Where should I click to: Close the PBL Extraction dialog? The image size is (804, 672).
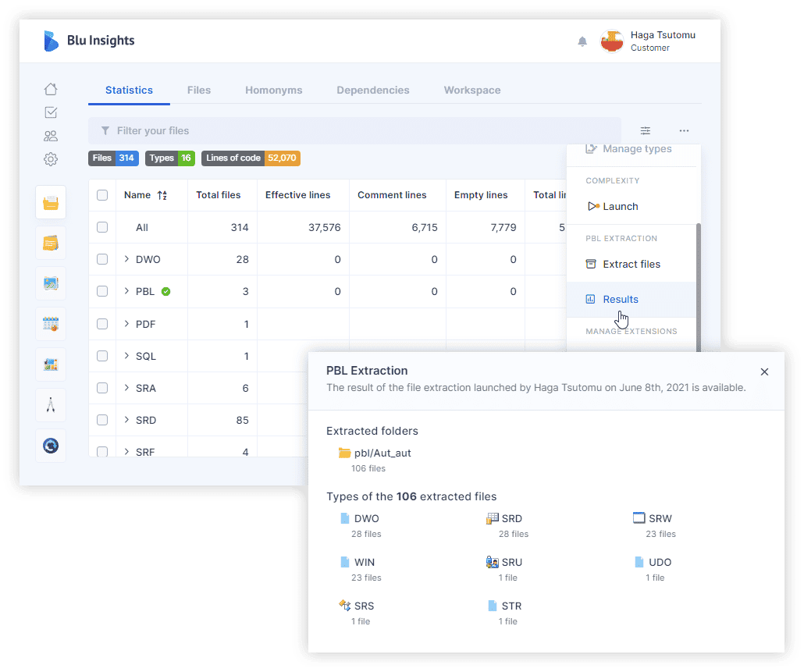coord(764,372)
